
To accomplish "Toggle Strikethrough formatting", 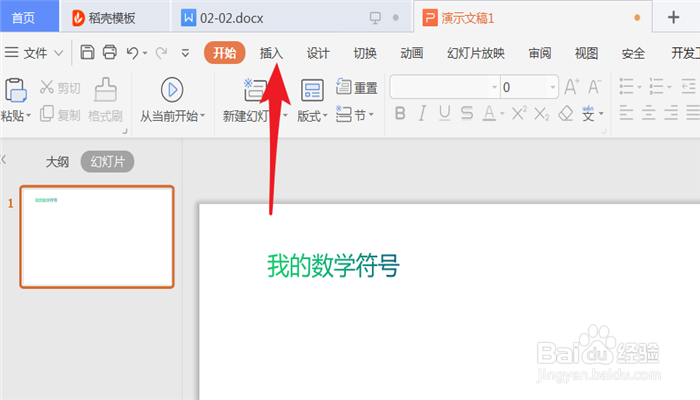I will (467, 113).
